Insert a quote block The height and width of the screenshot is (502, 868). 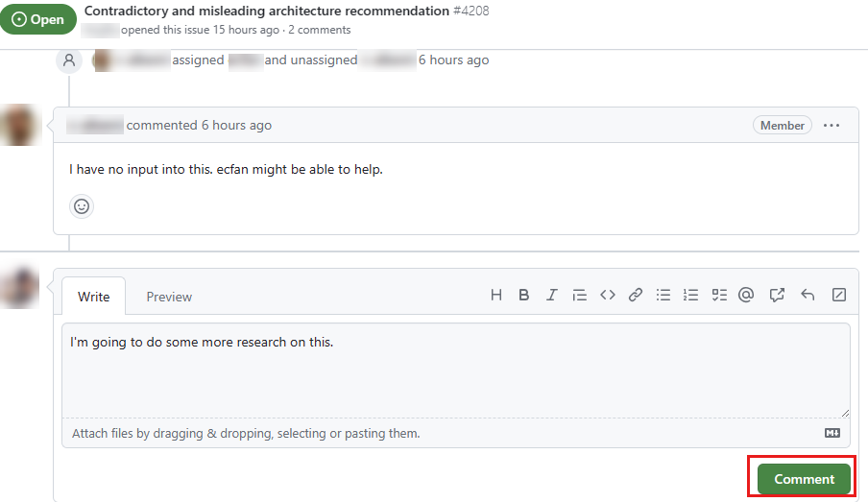pos(579,295)
